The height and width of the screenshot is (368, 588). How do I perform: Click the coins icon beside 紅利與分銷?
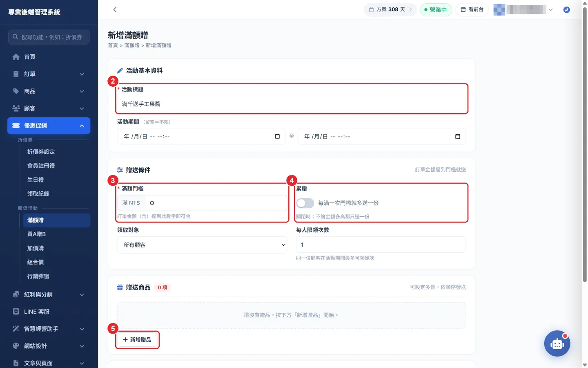(x=16, y=294)
